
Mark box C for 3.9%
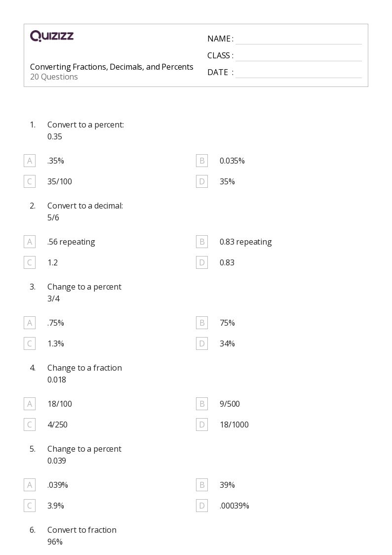[30, 506]
